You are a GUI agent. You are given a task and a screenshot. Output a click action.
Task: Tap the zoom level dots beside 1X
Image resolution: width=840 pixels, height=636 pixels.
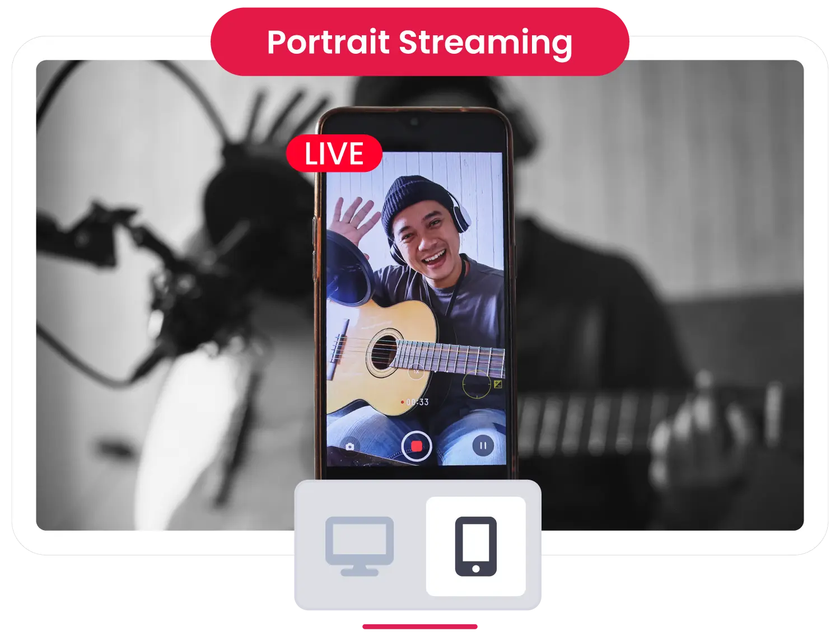click(x=441, y=371)
